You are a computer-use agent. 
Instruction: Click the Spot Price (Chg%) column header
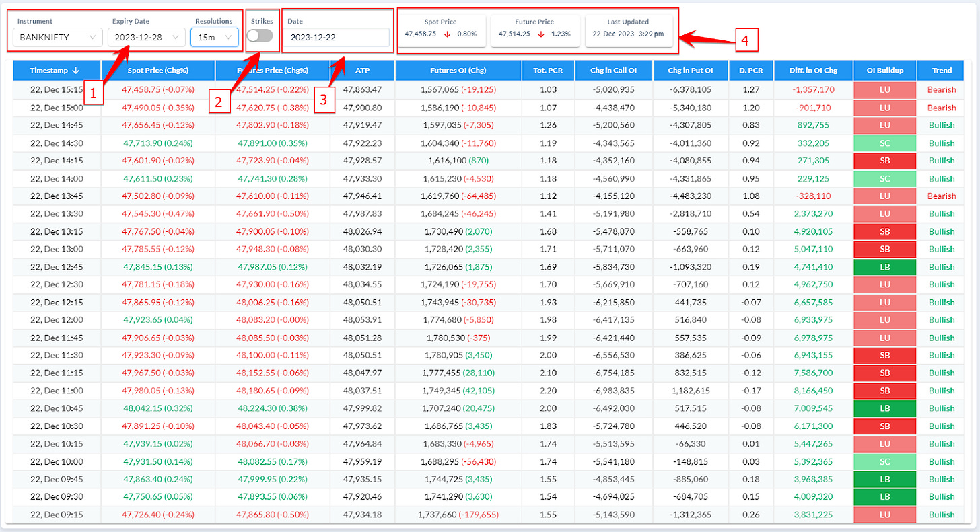tap(158, 70)
